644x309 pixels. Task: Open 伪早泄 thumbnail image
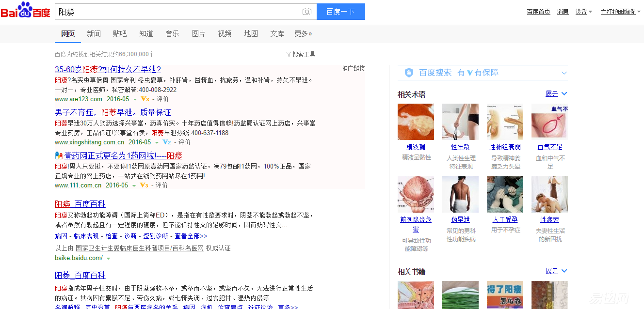tap(460, 194)
